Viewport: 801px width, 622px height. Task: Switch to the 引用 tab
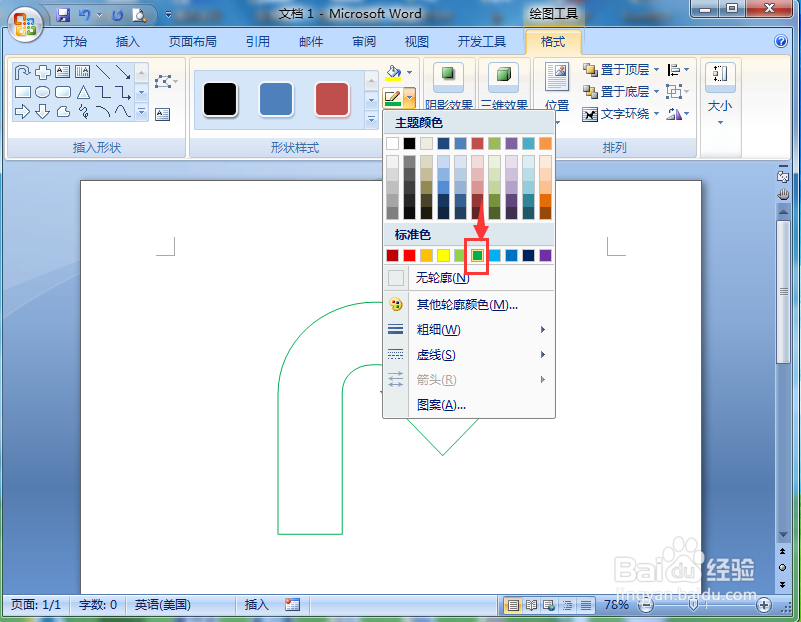pos(257,42)
